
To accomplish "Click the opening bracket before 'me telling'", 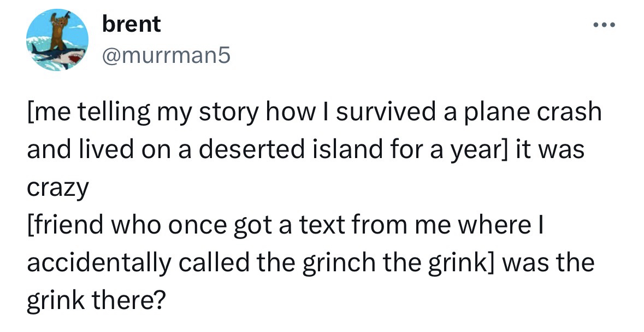I will (29, 112).
